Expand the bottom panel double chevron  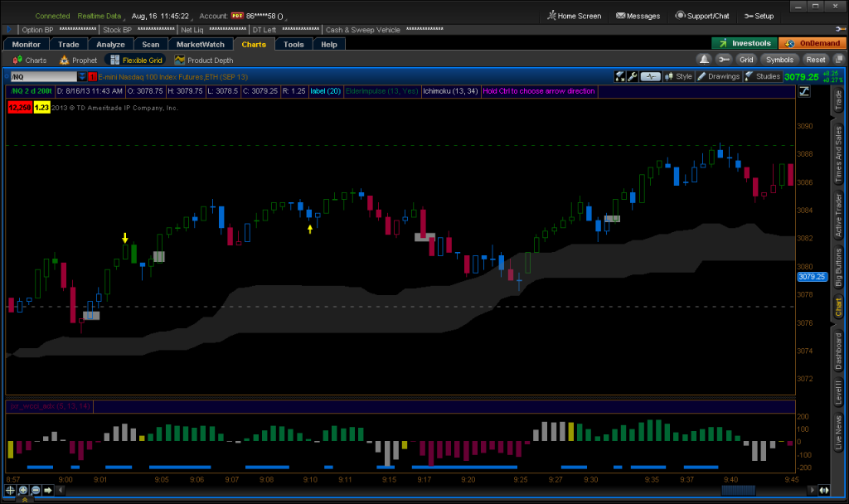point(24,500)
